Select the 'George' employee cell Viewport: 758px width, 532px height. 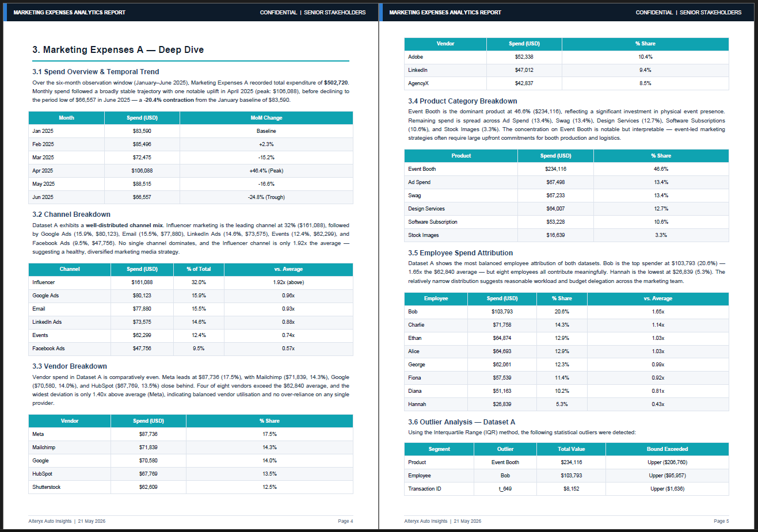coord(436,365)
